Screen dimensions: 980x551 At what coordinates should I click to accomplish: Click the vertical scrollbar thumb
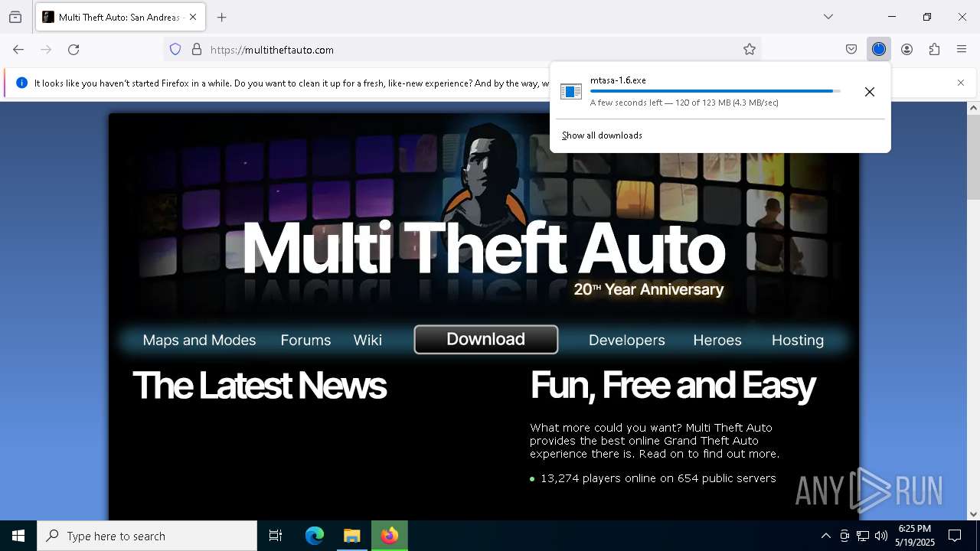[973, 157]
